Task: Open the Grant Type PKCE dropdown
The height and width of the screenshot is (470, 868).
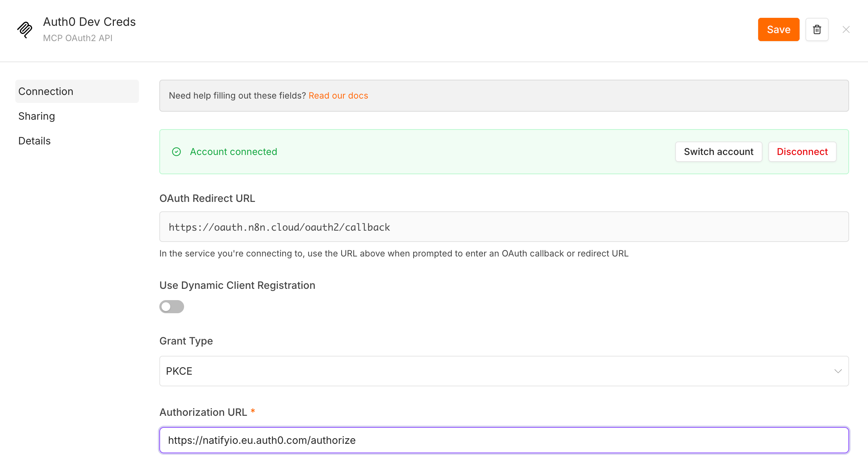Action: coord(504,371)
